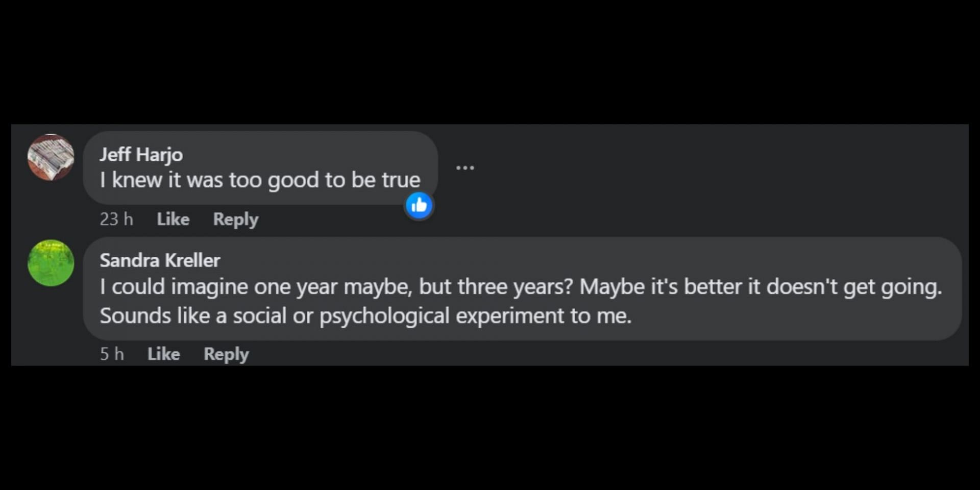The width and height of the screenshot is (980, 490).
Task: Show who reacted via the thumbs-up icon
Action: [419, 205]
